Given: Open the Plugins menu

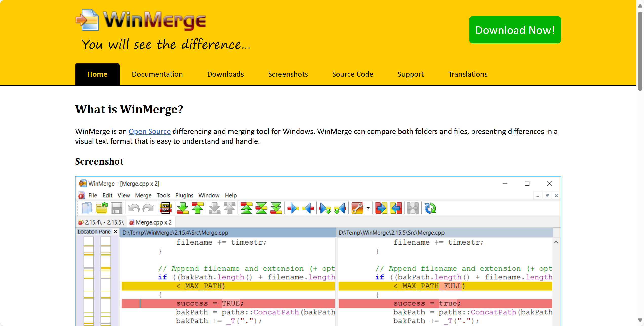Looking at the screenshot, I should (184, 195).
